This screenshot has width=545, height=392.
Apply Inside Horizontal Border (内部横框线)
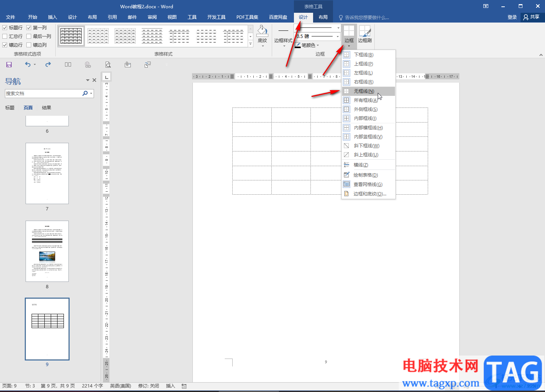tap(368, 128)
